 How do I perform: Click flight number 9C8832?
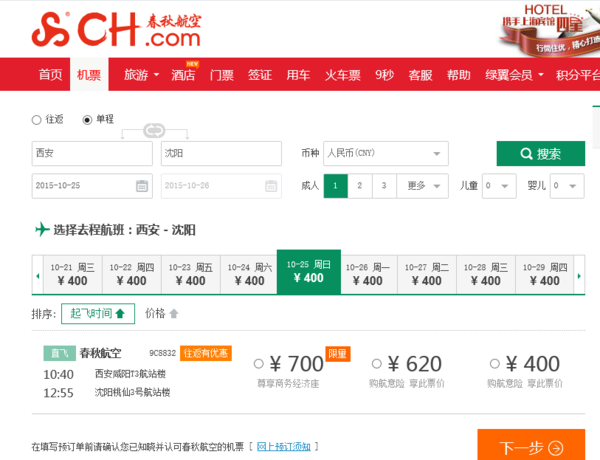pyautogui.click(x=163, y=353)
